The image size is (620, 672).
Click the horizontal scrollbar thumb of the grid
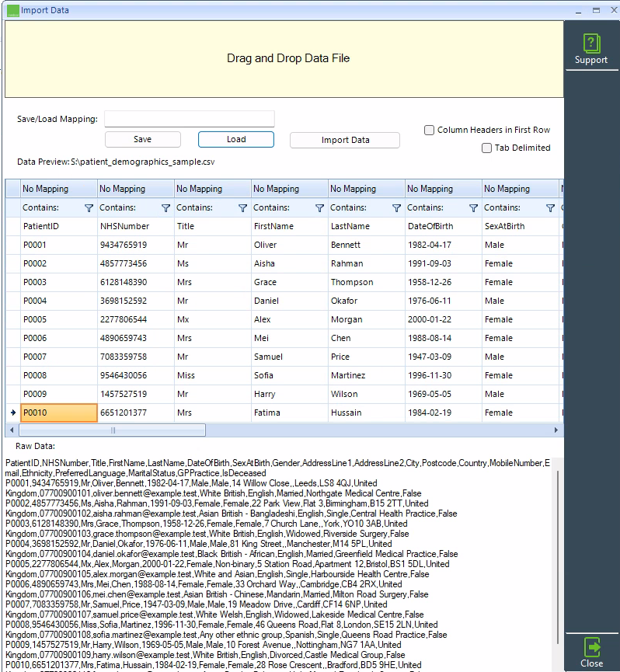[x=112, y=430]
